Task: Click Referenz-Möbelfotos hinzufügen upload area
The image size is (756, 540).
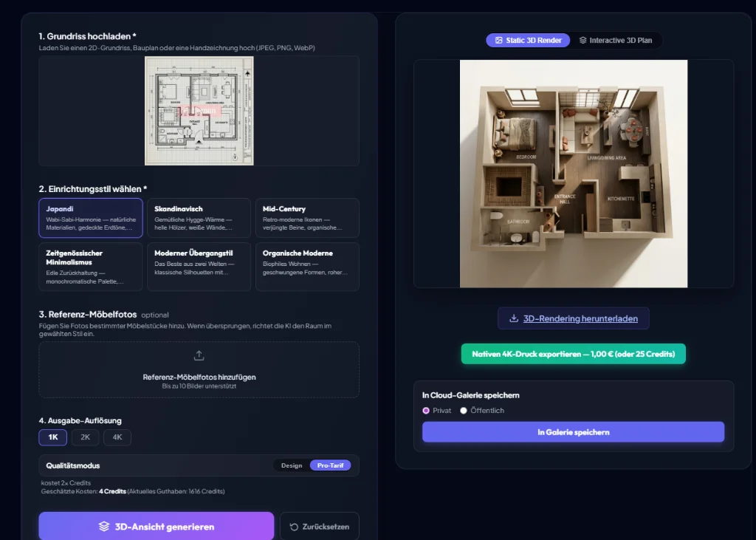Action: 199,370
